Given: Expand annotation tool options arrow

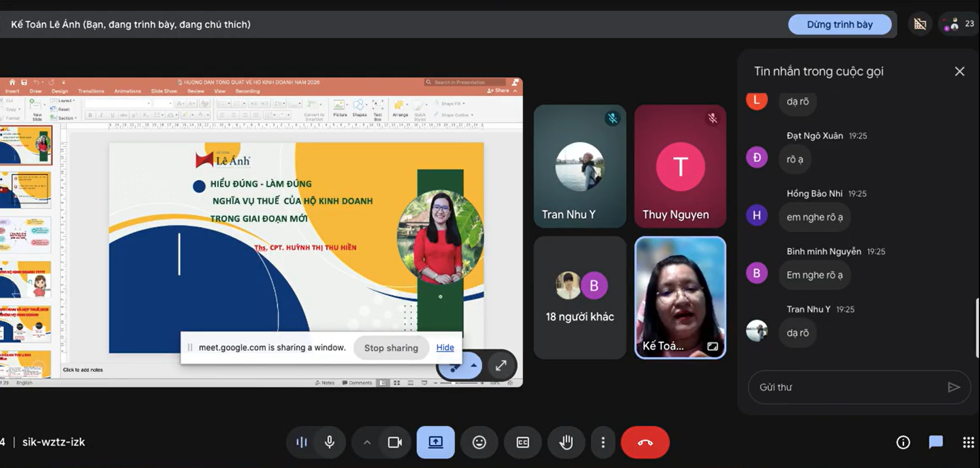Looking at the screenshot, I should [x=474, y=365].
